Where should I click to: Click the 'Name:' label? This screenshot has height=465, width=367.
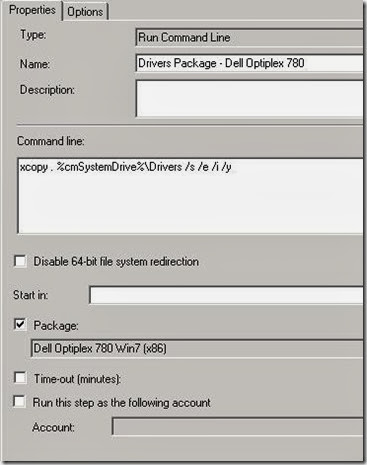[x=35, y=64]
